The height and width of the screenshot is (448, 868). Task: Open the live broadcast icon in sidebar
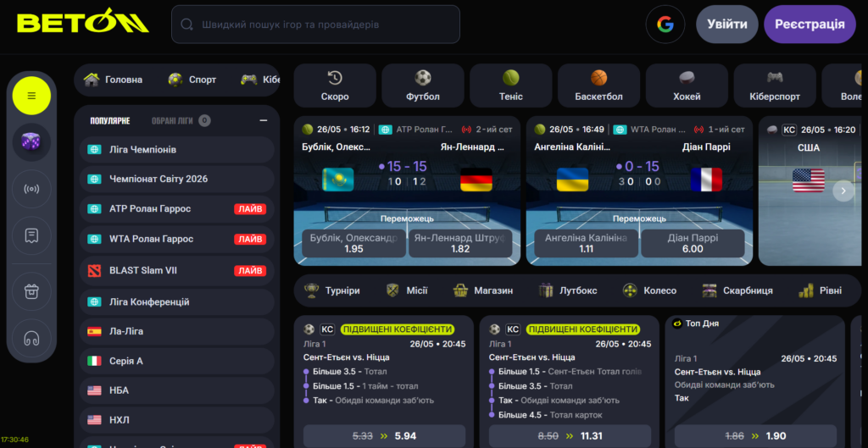coord(31,189)
